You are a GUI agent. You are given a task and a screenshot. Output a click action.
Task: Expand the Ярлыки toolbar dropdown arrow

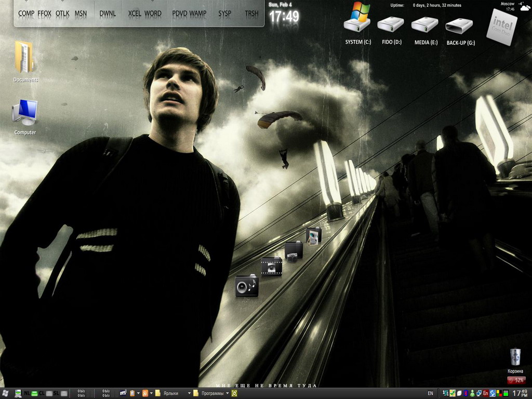click(x=189, y=394)
